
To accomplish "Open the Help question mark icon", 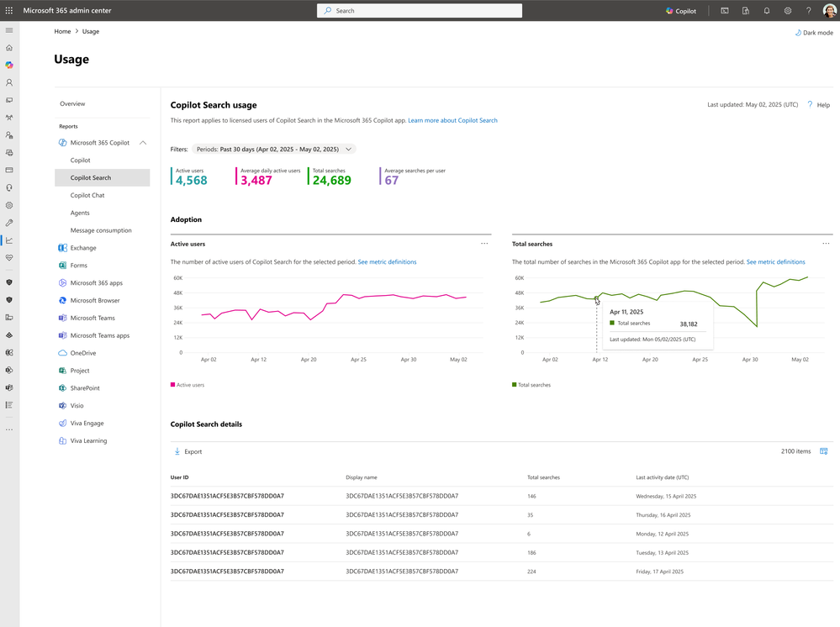I will (x=810, y=105).
